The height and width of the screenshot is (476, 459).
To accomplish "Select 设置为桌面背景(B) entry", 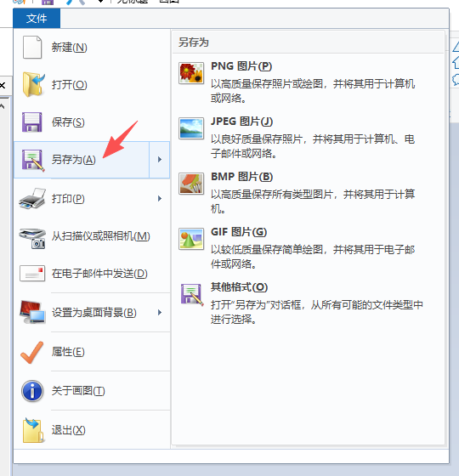I will 92,313.
